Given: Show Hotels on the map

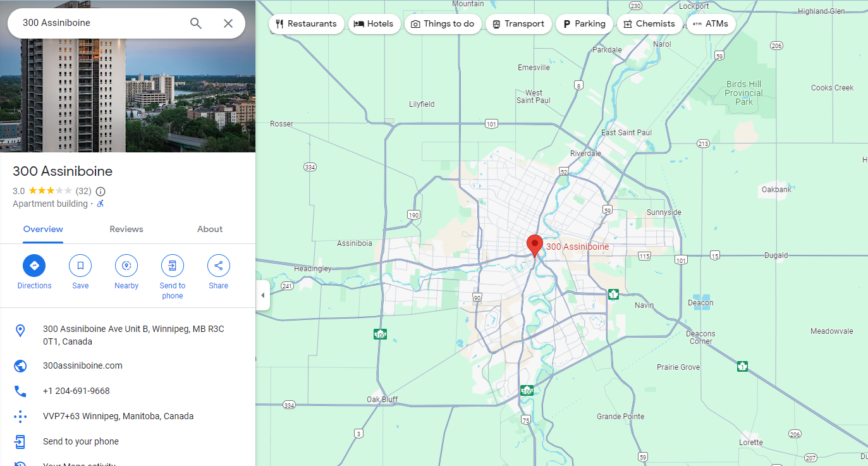Looking at the screenshot, I should tap(374, 24).
